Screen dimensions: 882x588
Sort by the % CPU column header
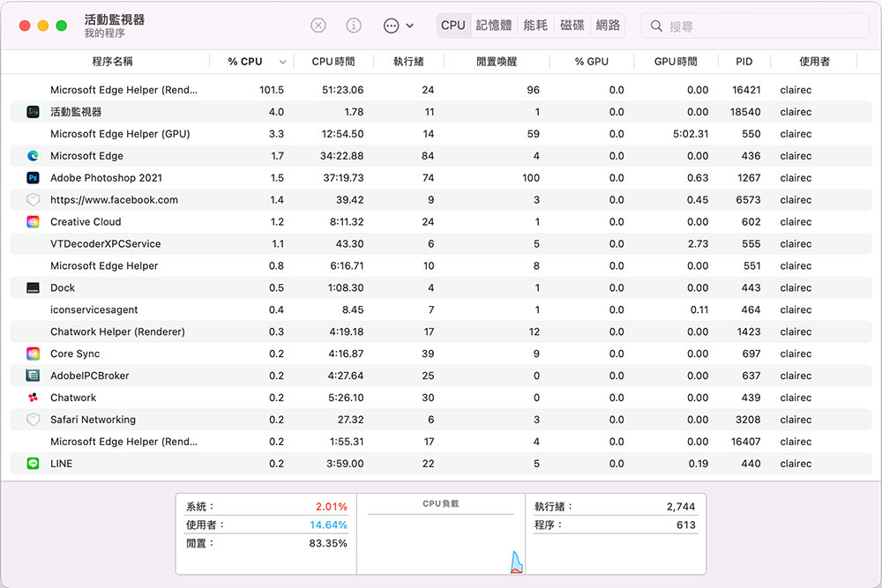point(245,62)
